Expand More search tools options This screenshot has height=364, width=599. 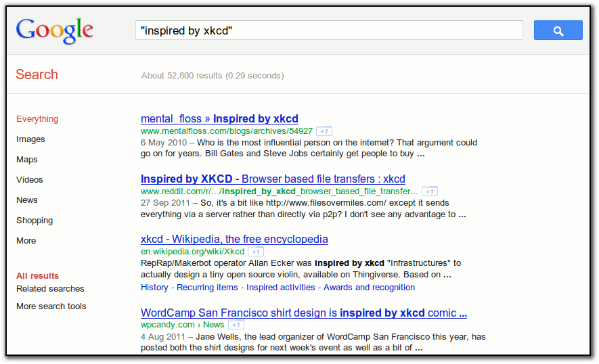[51, 306]
